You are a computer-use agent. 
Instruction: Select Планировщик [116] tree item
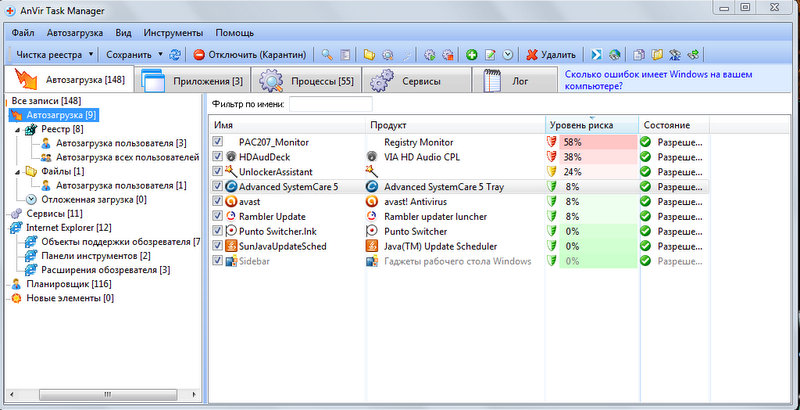click(69, 284)
